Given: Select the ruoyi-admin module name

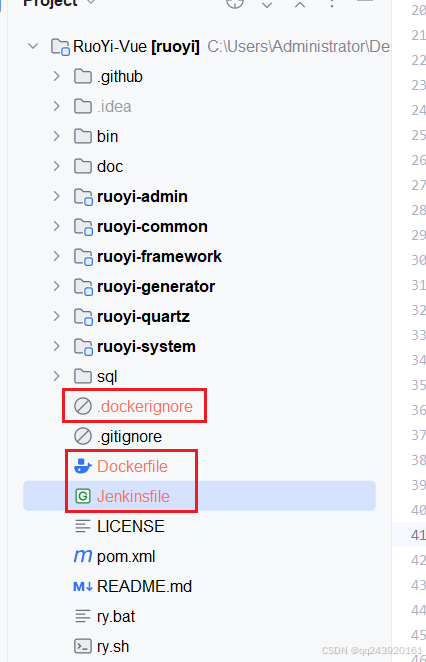Looking at the screenshot, I should point(142,197).
